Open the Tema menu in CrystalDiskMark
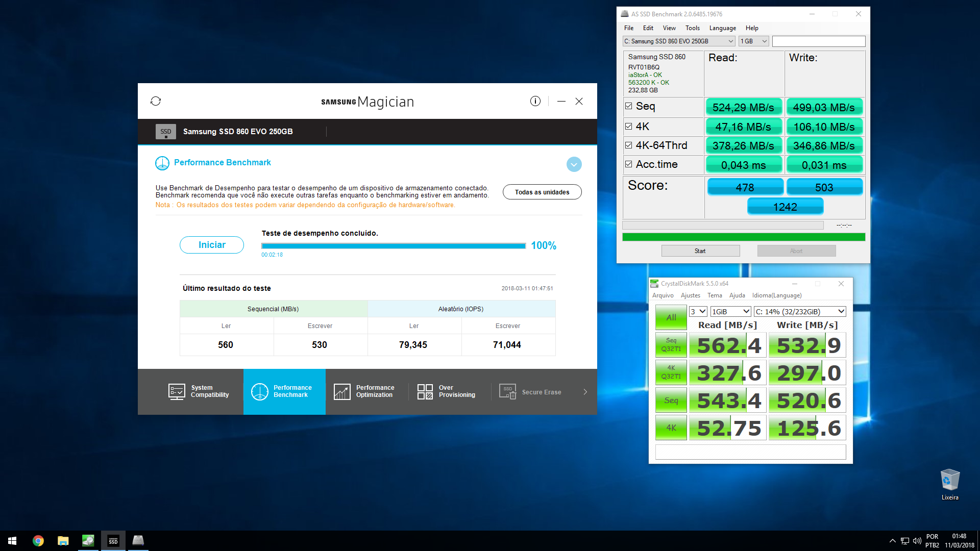The height and width of the screenshot is (551, 980). (x=715, y=295)
